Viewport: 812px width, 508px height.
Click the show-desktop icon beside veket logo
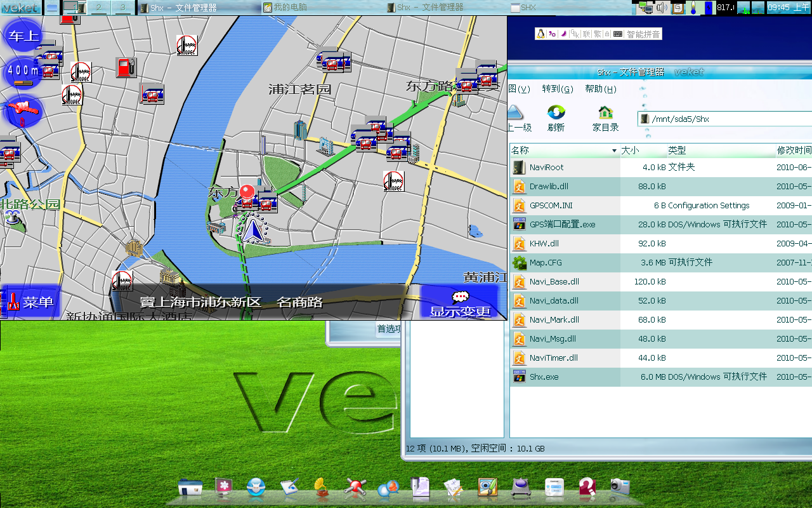click(x=52, y=8)
